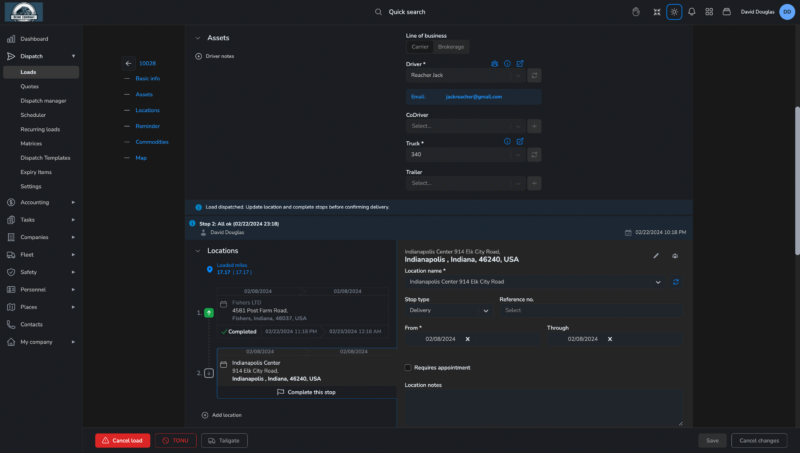Click the refresh icon next to Driver field
This screenshot has width=800, height=453.
pos(534,75)
